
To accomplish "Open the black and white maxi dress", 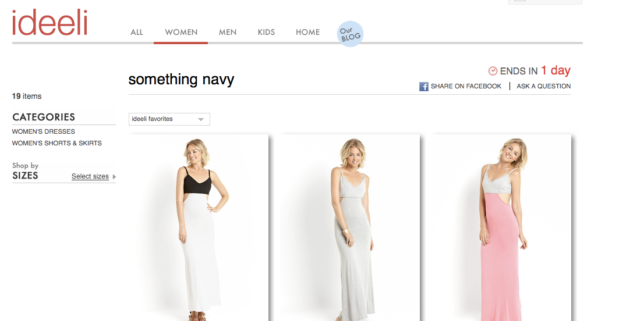I will tap(199, 227).
